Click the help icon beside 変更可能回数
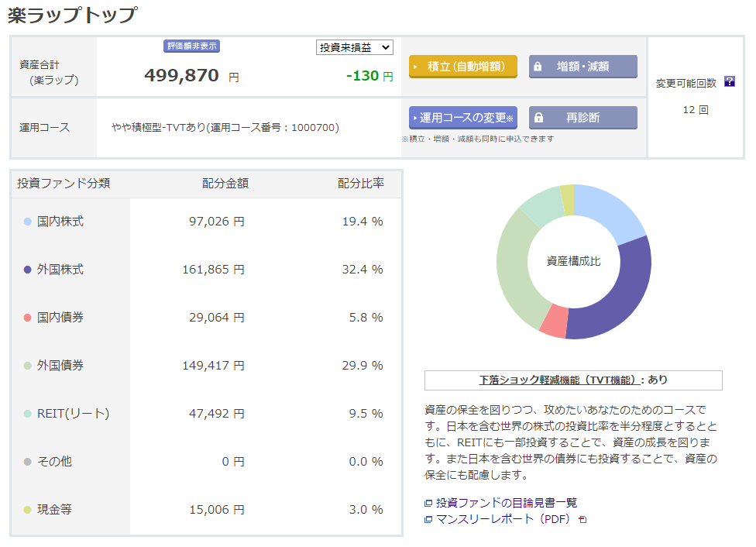 pyautogui.click(x=729, y=82)
